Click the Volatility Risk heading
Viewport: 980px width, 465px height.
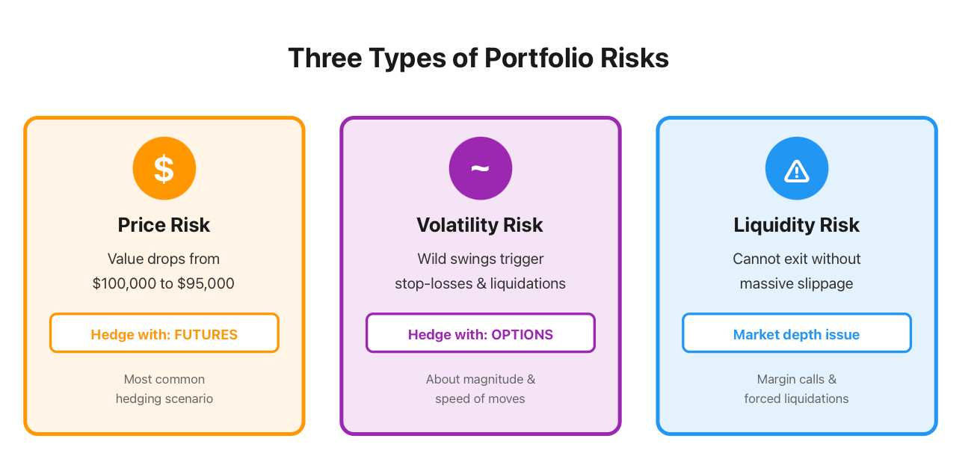[481, 225]
